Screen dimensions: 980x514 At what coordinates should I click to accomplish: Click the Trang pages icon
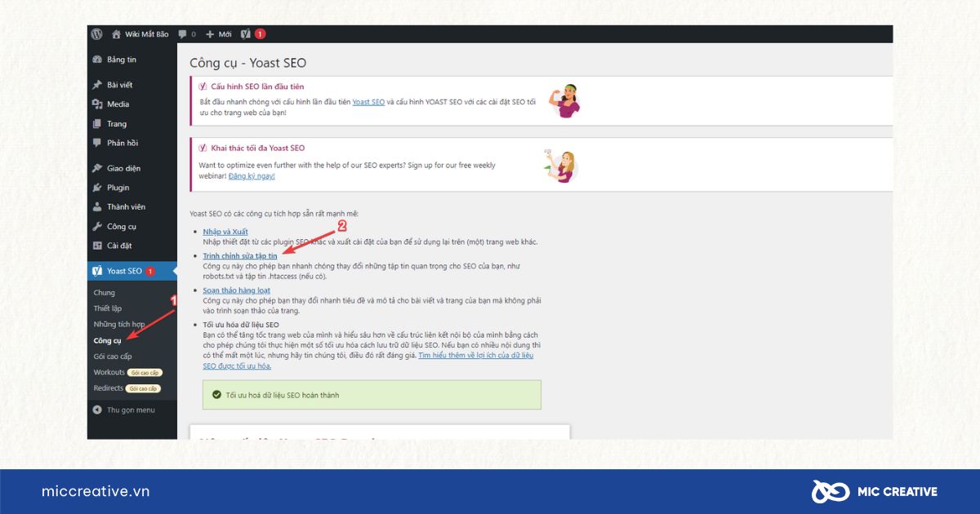tap(97, 124)
